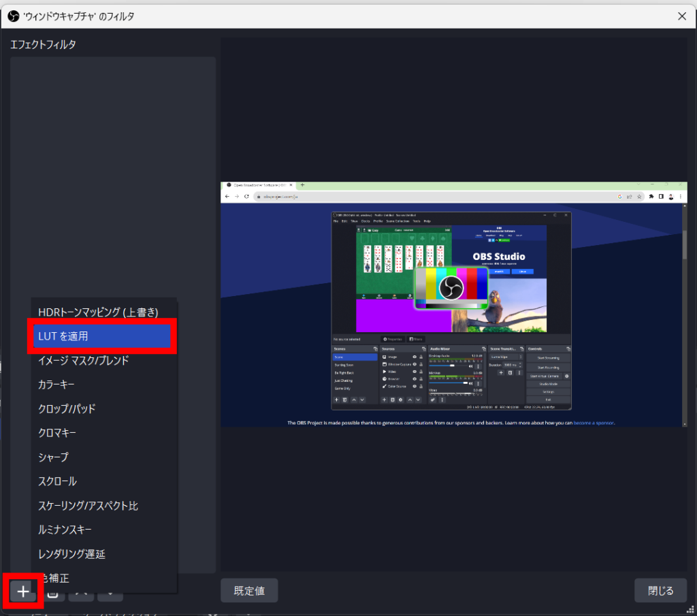Select イメージ マスク/ブレンド filter

click(83, 361)
